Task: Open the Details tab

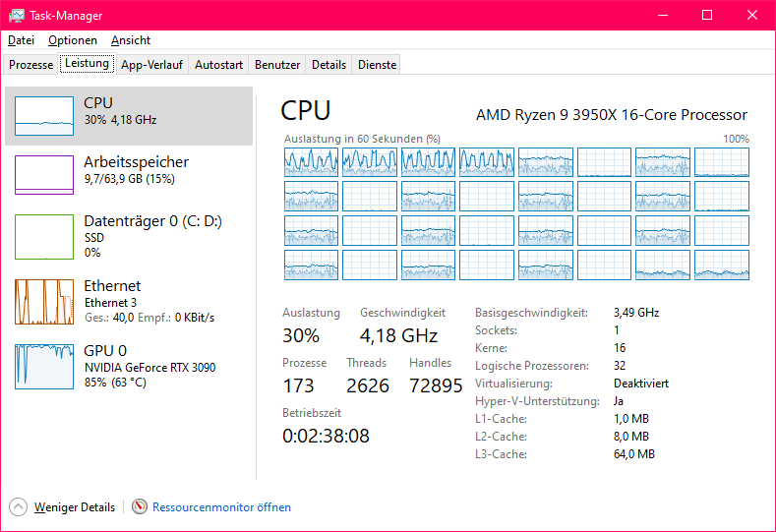Action: coord(328,65)
